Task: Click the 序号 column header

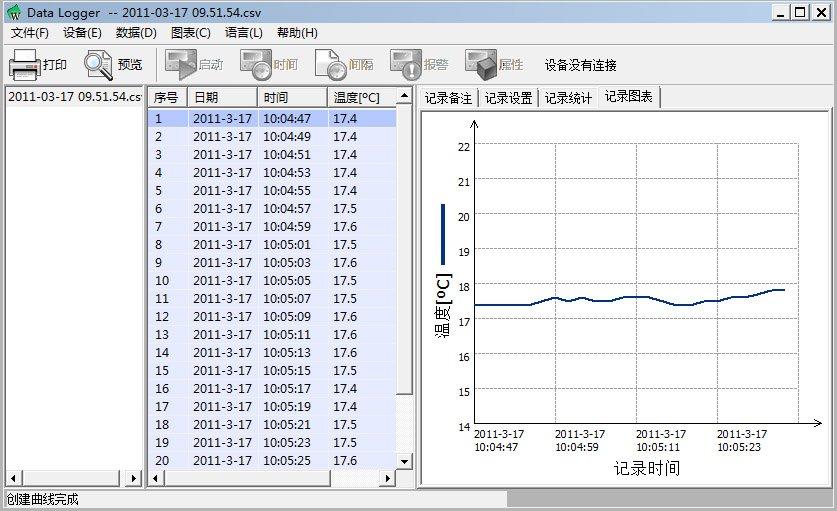Action: coord(168,98)
